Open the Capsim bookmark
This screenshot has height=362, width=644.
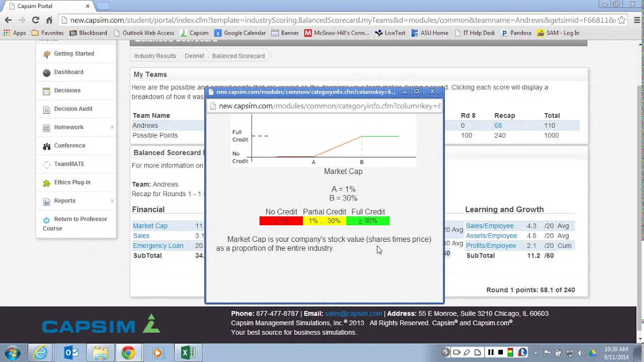[x=194, y=33]
